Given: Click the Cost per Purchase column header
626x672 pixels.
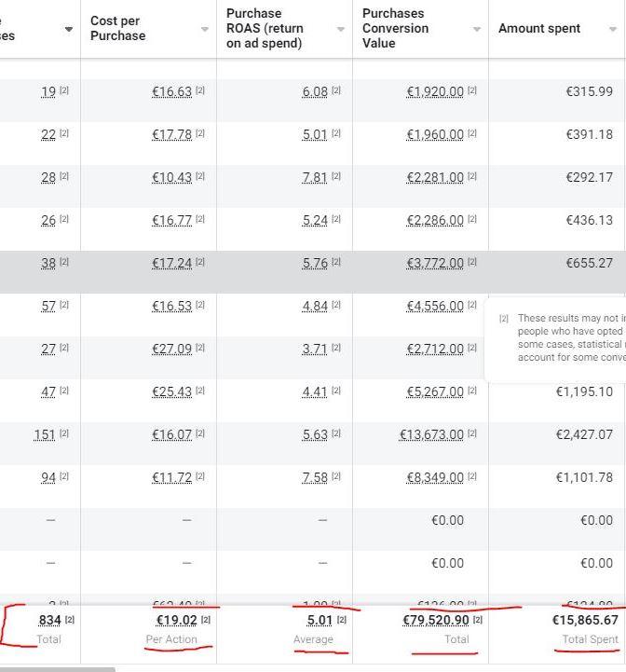Looking at the screenshot, I should click(117, 28).
